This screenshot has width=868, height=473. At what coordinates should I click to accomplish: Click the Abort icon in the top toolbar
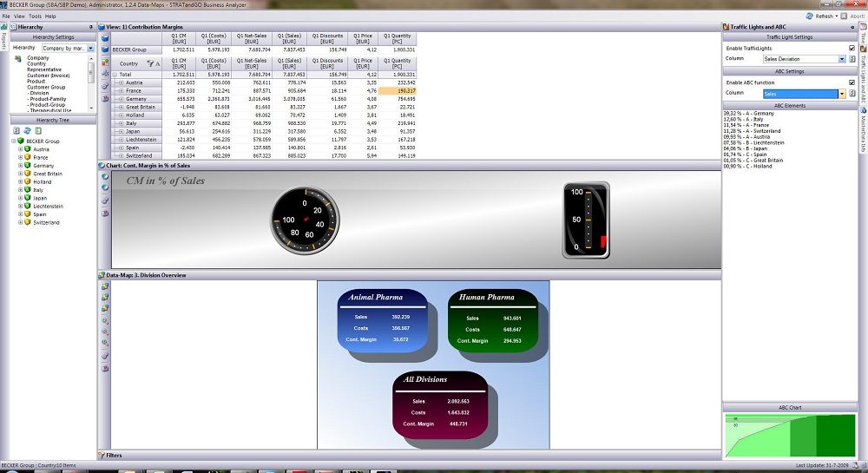tap(845, 16)
